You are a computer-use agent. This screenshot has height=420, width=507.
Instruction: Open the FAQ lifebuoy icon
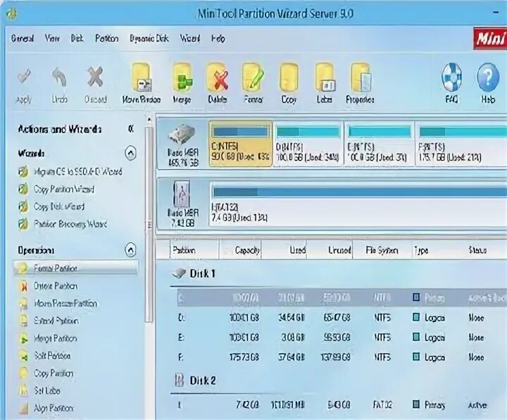point(451,77)
